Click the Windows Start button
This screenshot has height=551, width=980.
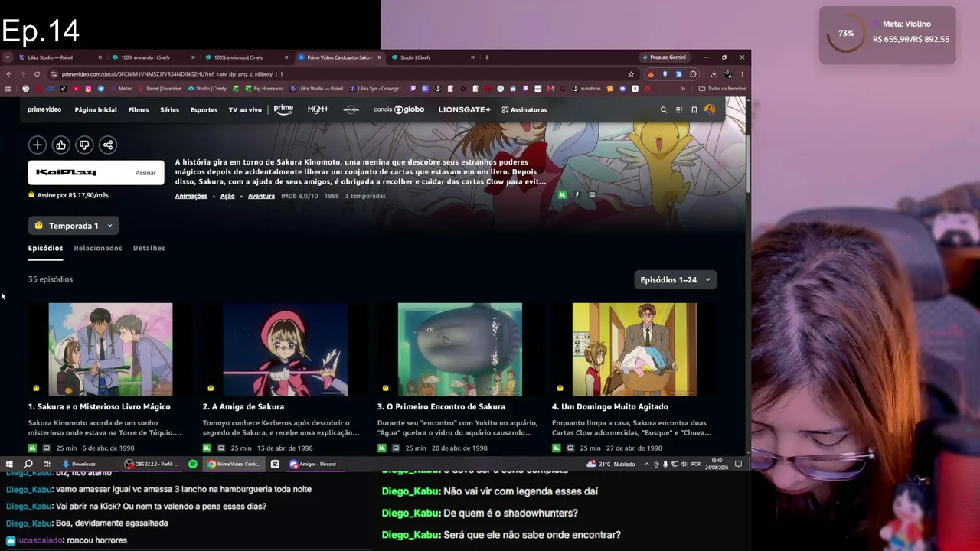point(9,464)
